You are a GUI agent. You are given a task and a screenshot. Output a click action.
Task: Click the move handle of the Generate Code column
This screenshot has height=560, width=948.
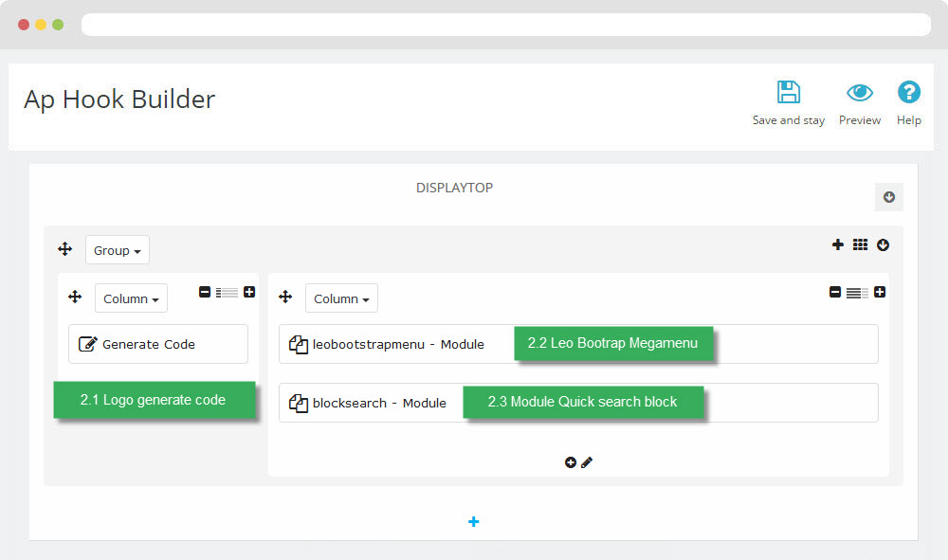pyautogui.click(x=75, y=297)
